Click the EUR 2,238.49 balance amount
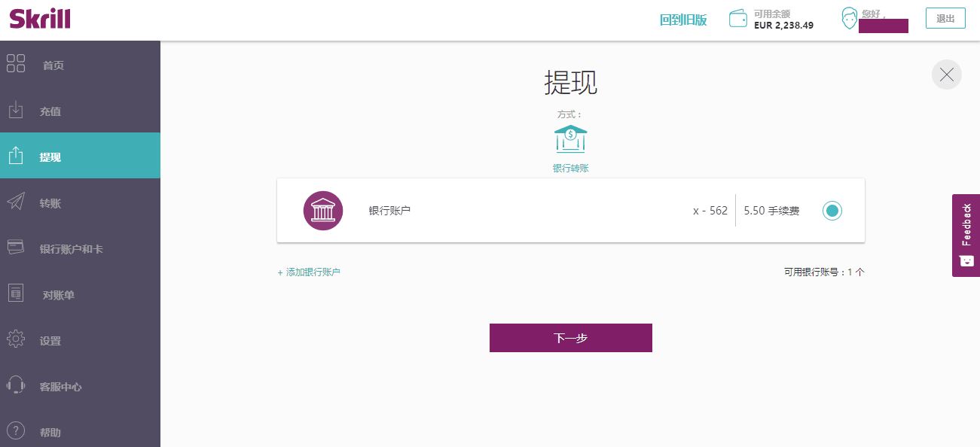Viewport: 980px width, 447px height. [783, 25]
